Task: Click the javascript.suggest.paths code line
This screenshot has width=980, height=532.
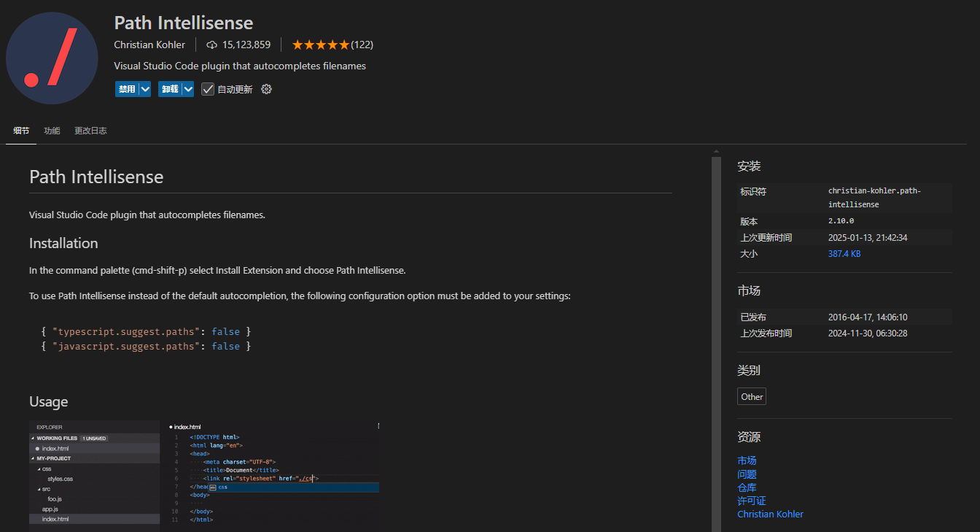Action: pos(146,346)
